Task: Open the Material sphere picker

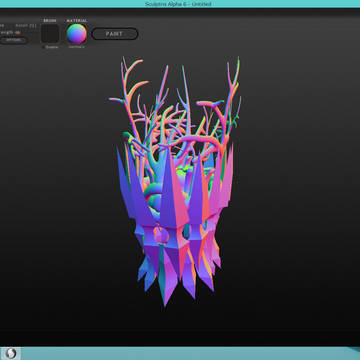Action: (x=77, y=34)
